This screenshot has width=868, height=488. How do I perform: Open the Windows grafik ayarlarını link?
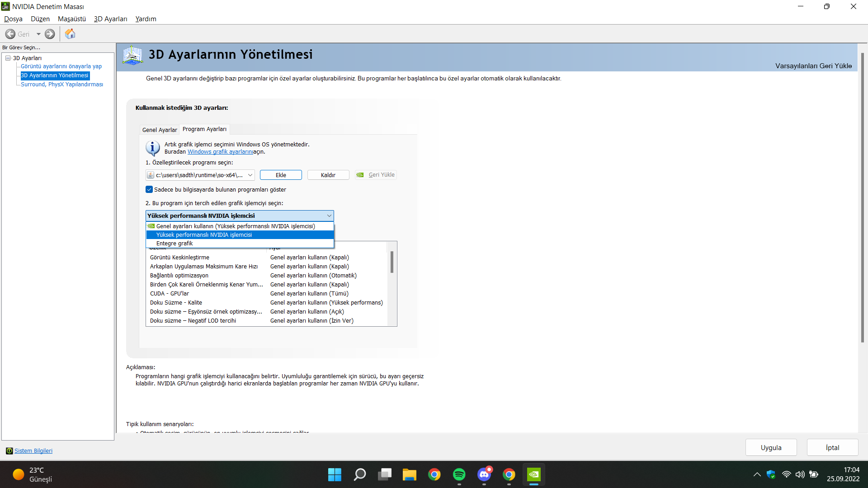220,152
